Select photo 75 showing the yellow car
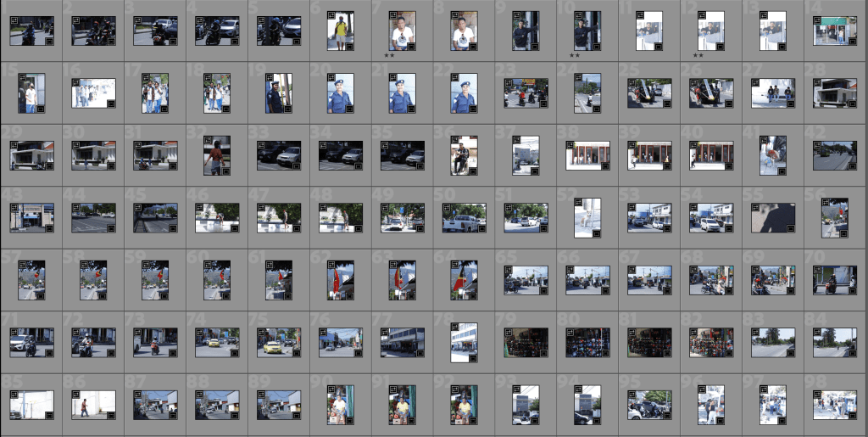 click(278, 342)
